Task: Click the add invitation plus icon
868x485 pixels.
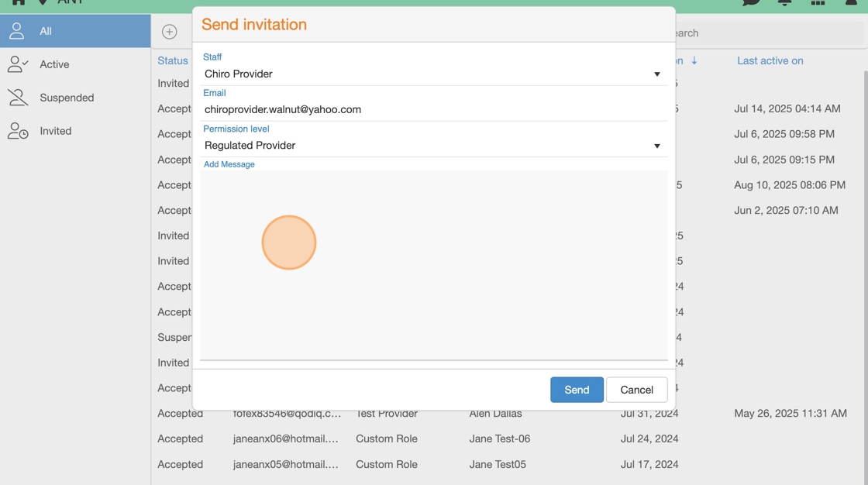Action: coord(170,32)
